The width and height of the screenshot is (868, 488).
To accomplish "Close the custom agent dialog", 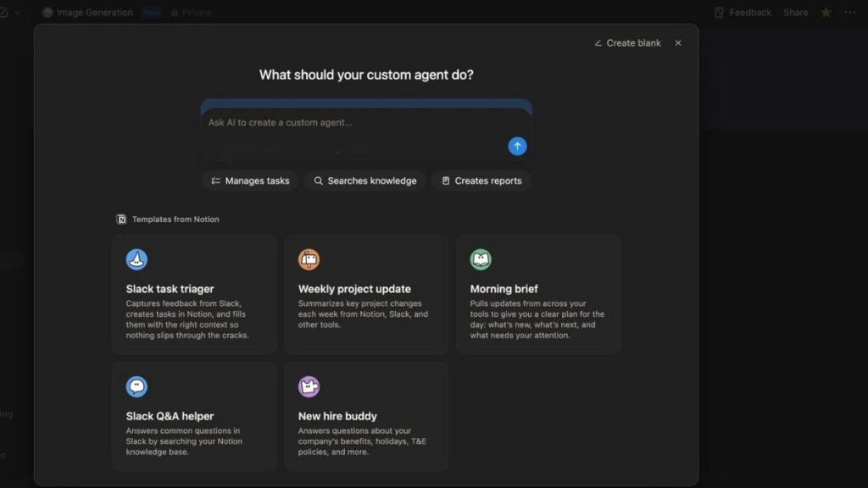I will click(x=678, y=43).
